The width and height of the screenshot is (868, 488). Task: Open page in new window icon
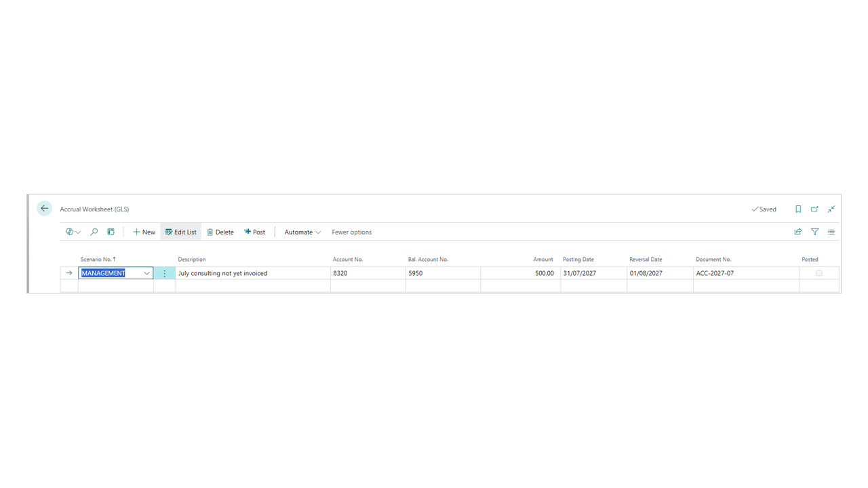tap(814, 209)
